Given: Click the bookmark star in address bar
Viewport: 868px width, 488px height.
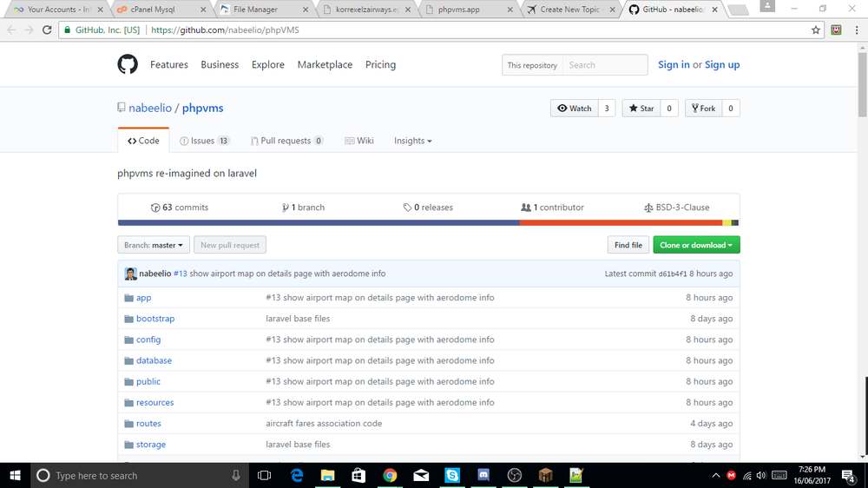Looking at the screenshot, I should pos(816,30).
